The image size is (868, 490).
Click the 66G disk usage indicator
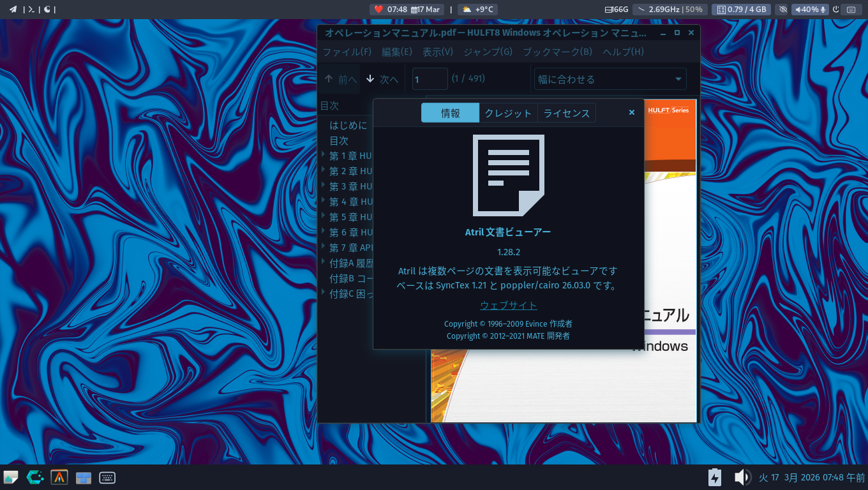[x=617, y=10]
